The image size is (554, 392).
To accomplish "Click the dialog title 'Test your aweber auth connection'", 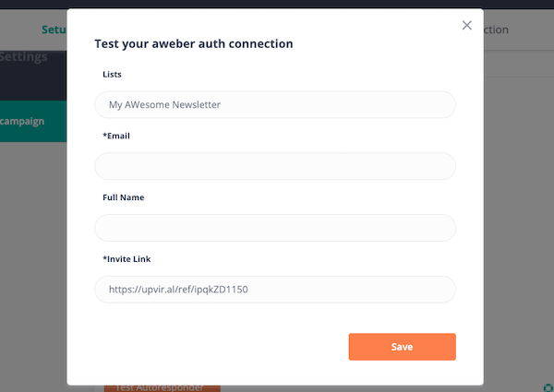I will pos(194,43).
